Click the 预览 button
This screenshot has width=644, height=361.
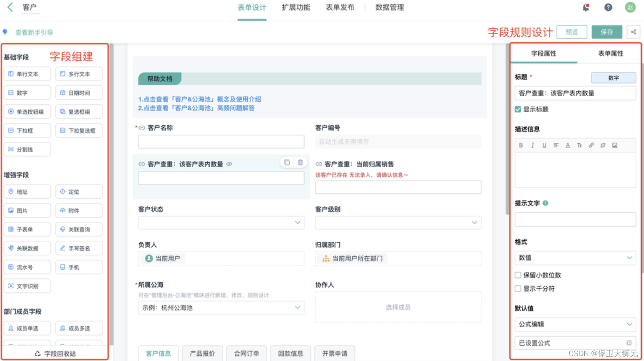click(x=572, y=32)
